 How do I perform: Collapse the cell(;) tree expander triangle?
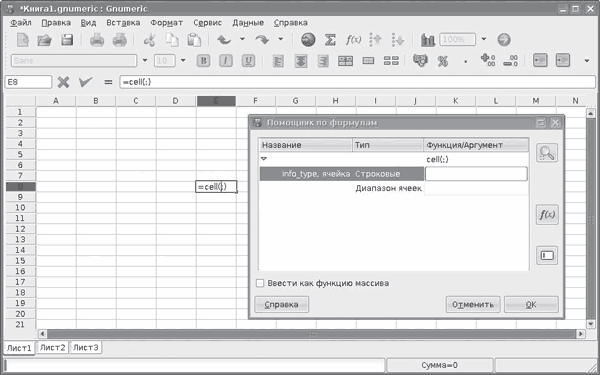tap(264, 159)
